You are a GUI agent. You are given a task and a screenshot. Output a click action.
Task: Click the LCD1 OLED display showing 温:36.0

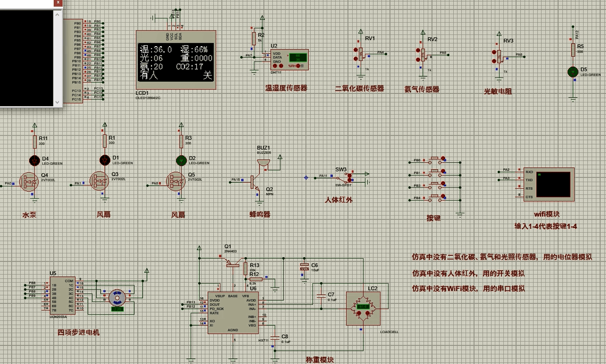[x=176, y=63]
